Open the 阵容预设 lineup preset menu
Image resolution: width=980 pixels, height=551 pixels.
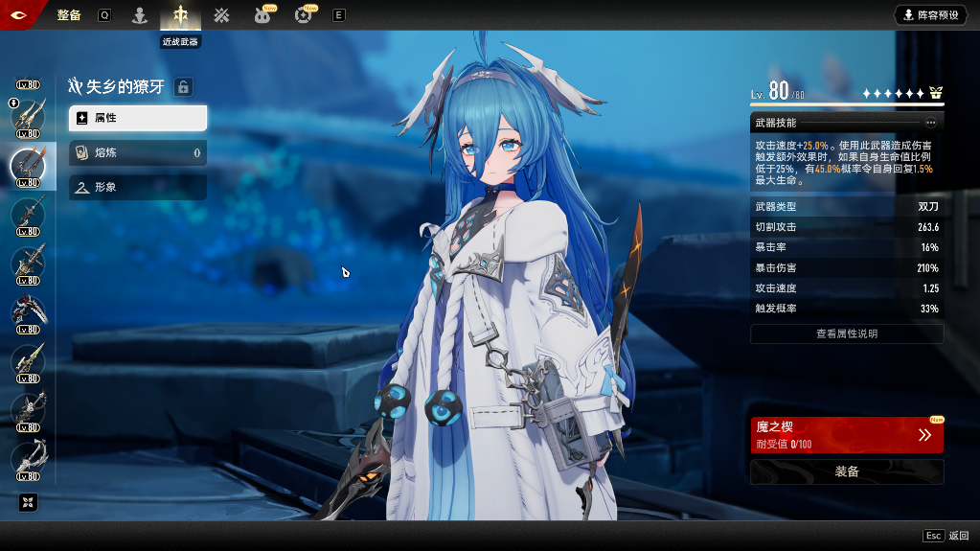930,15
